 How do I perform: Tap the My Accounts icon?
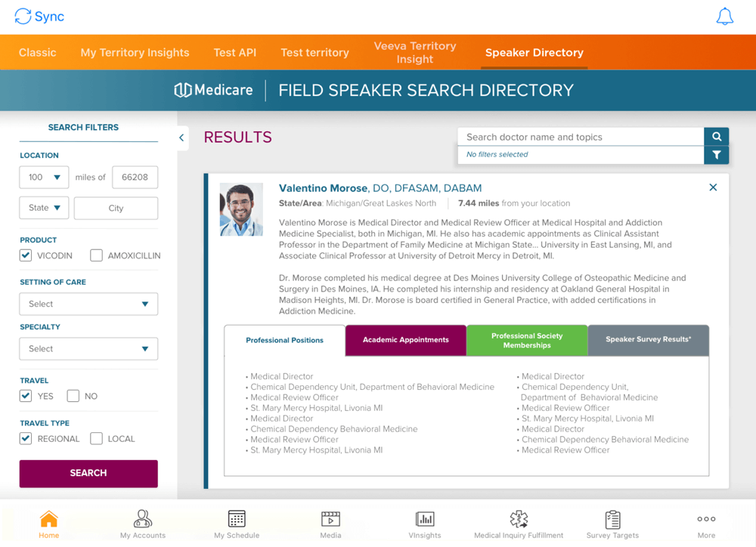coord(142,519)
